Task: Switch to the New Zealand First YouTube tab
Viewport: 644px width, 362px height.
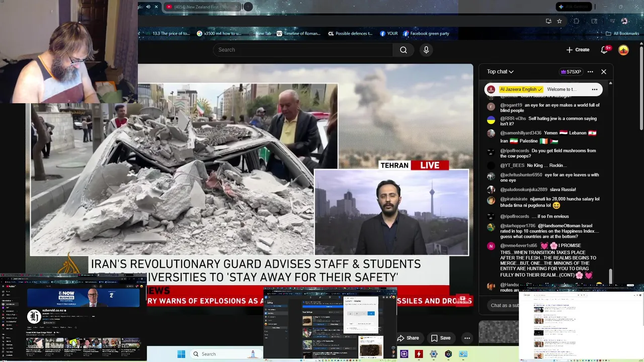Action: coord(201,7)
